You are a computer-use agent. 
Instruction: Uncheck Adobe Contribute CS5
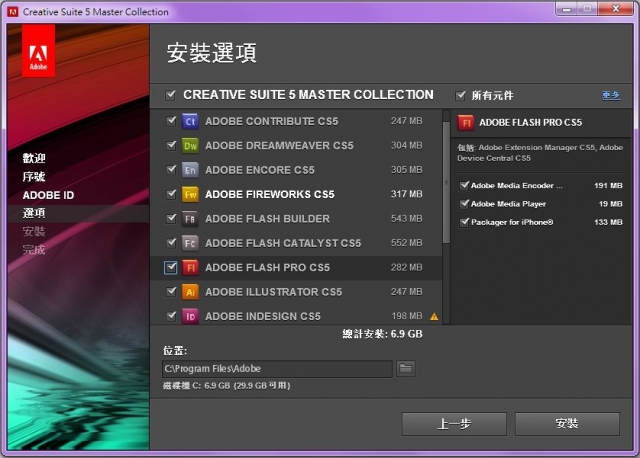click(171, 121)
